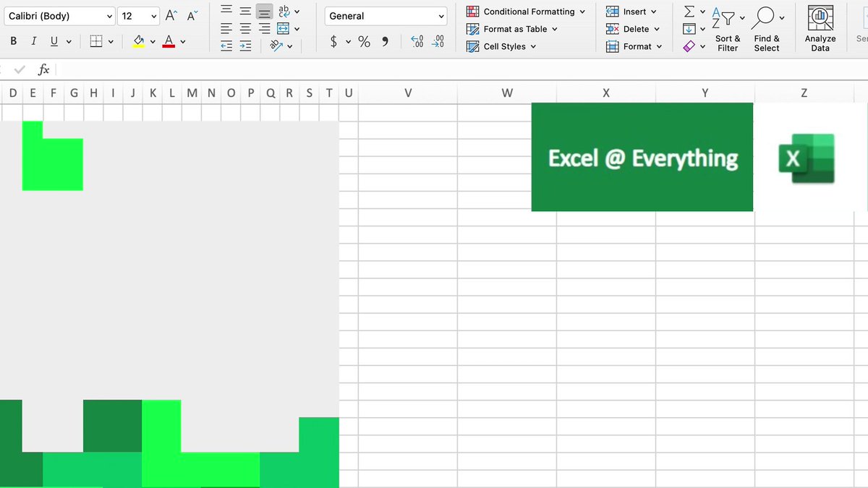Screen dimensions: 868x488
Task: Click the formula bar checkmark icon
Action: tap(20, 69)
